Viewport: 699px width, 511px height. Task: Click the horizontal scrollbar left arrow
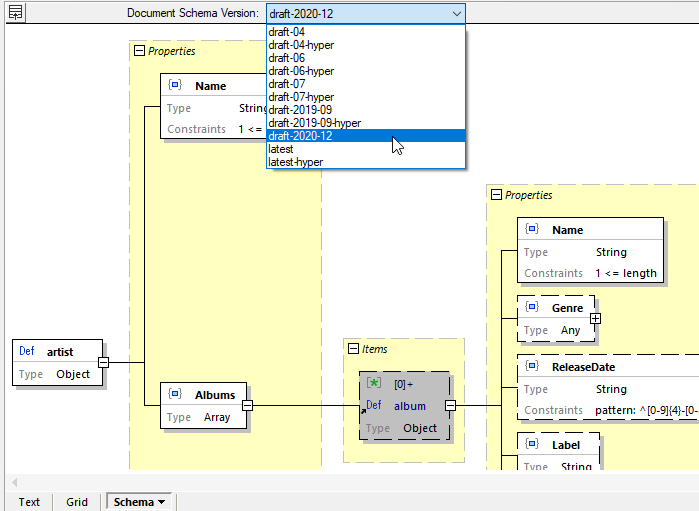tap(14, 483)
